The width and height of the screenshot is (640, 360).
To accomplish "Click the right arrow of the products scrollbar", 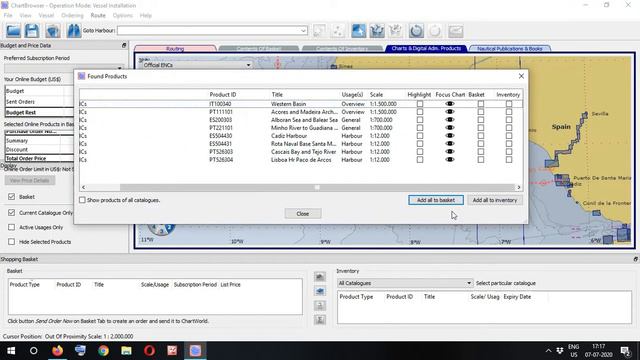I will 519,187.
